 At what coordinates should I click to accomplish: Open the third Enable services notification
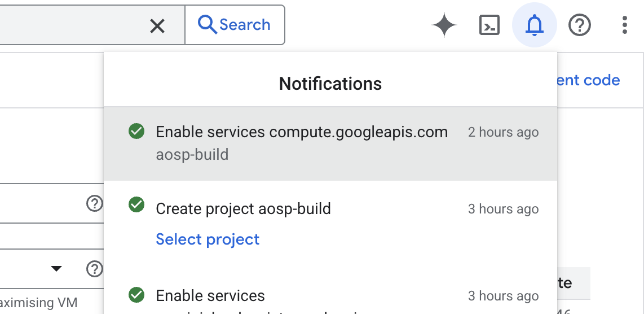click(x=210, y=296)
